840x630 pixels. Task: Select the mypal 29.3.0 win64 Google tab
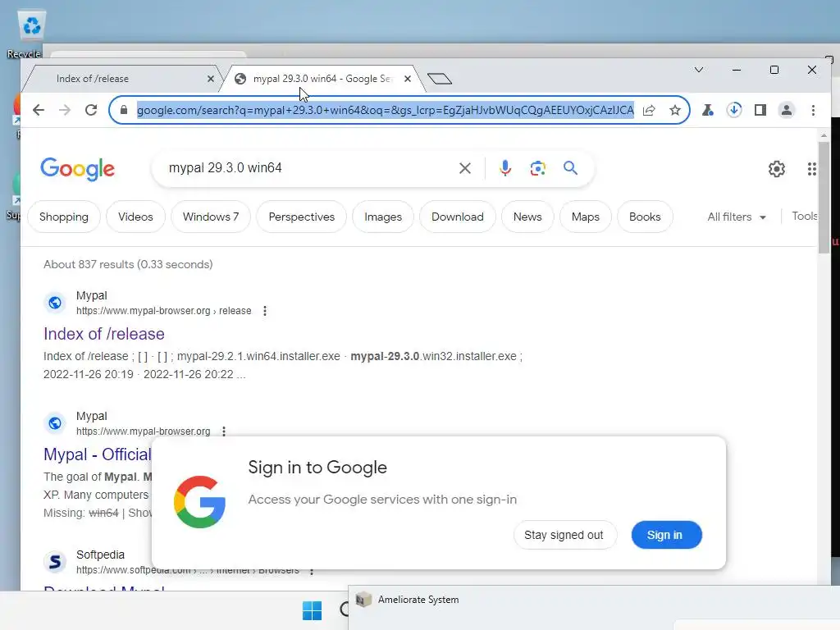(x=322, y=79)
